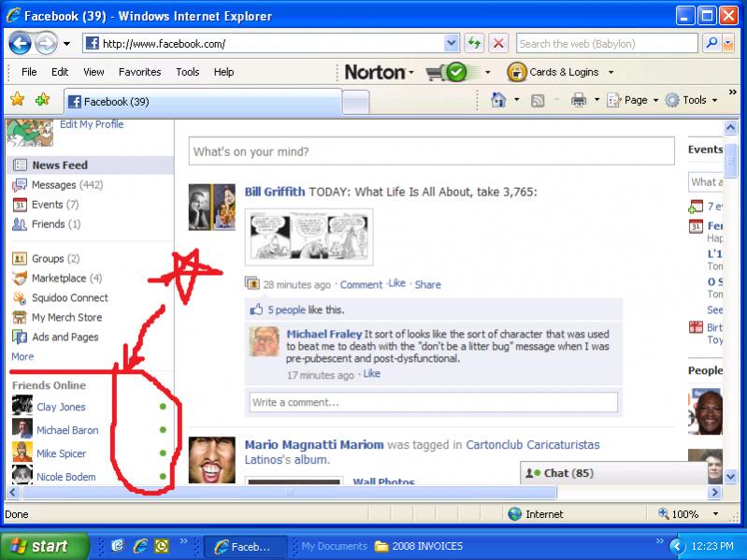Screen dimensions: 747x560
Task: Open Michael Fraley's profile link
Action: pyautogui.click(x=324, y=334)
